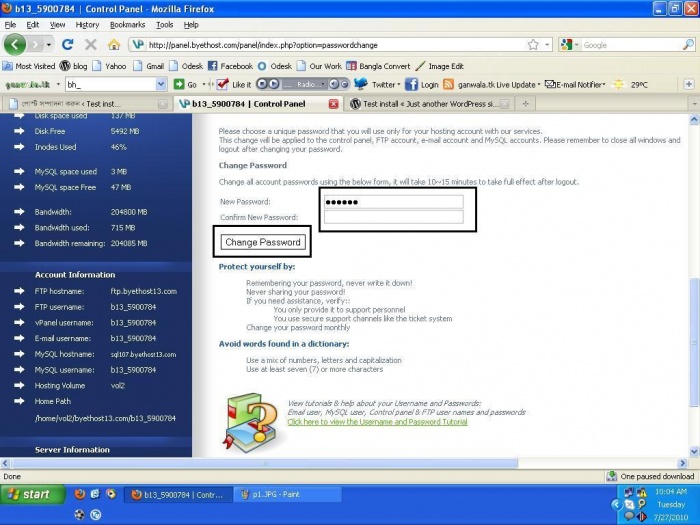The image size is (700, 525).
Task: Reload the page with the refresh icon
Action: coord(67,45)
